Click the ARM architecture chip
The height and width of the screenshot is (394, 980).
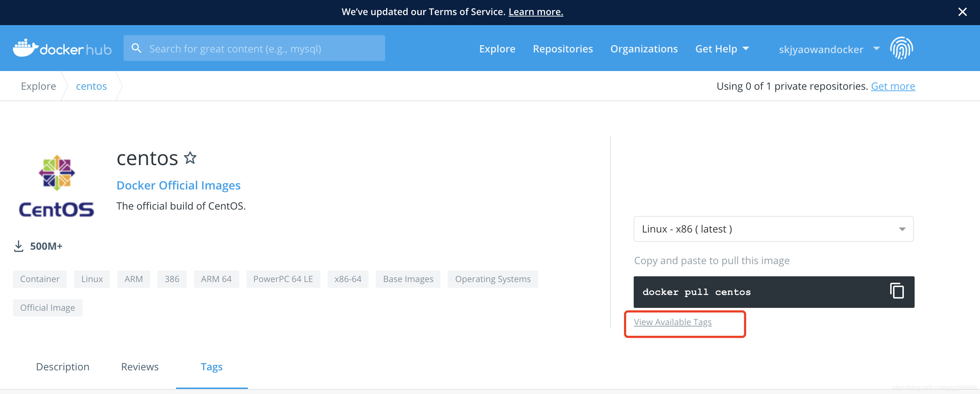coord(134,279)
